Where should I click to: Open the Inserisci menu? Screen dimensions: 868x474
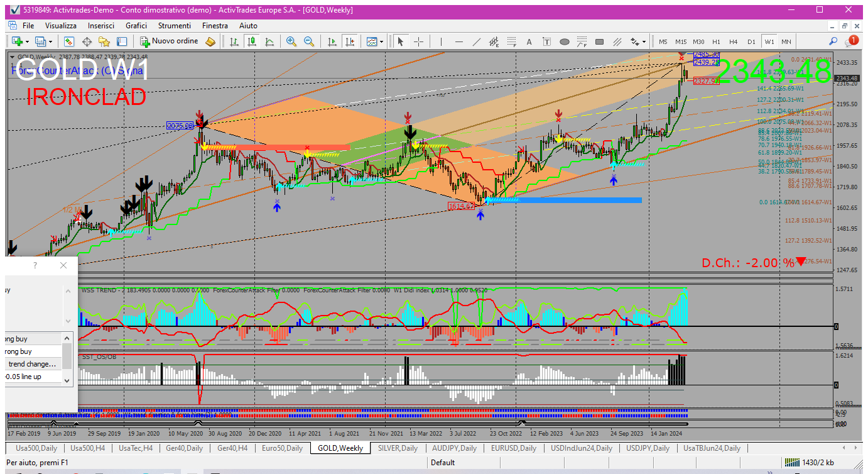101,26
